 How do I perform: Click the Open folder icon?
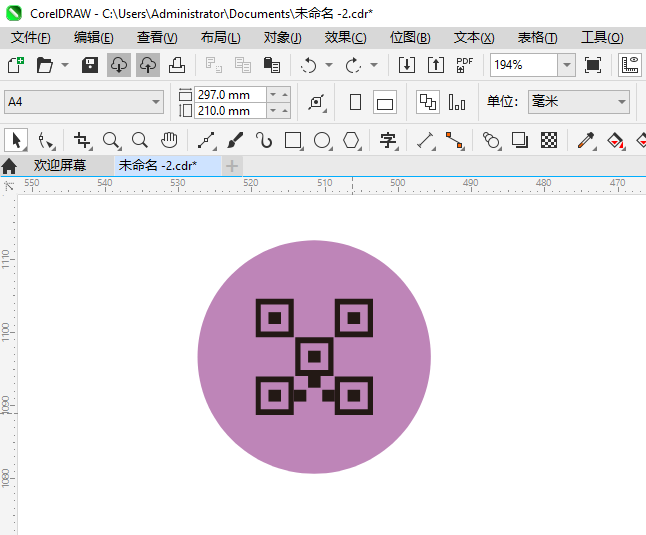click(x=44, y=65)
